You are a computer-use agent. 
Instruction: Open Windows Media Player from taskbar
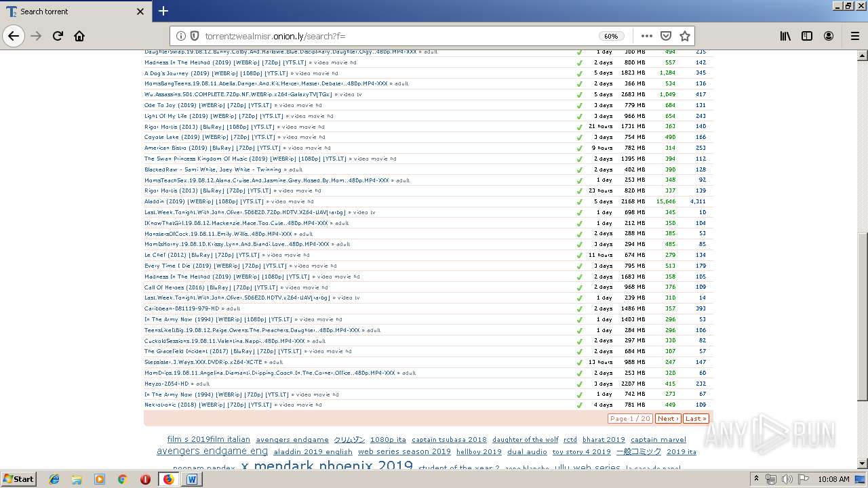100,479
